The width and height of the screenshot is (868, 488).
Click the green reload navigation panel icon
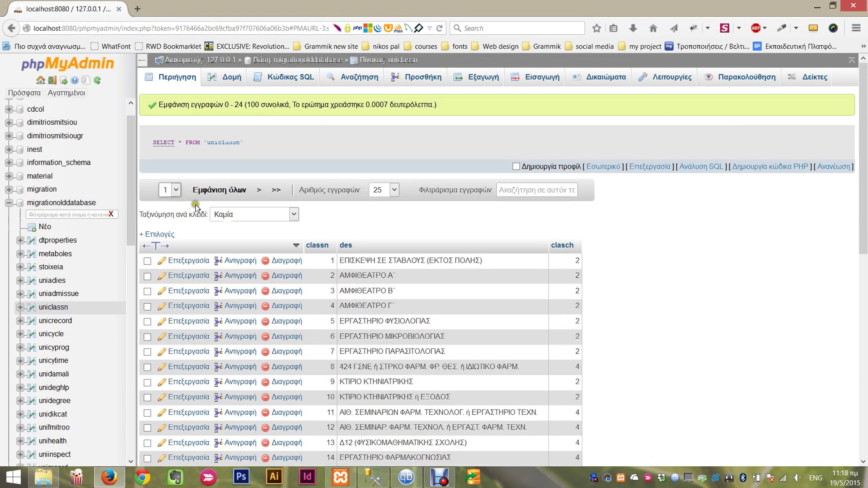97,80
